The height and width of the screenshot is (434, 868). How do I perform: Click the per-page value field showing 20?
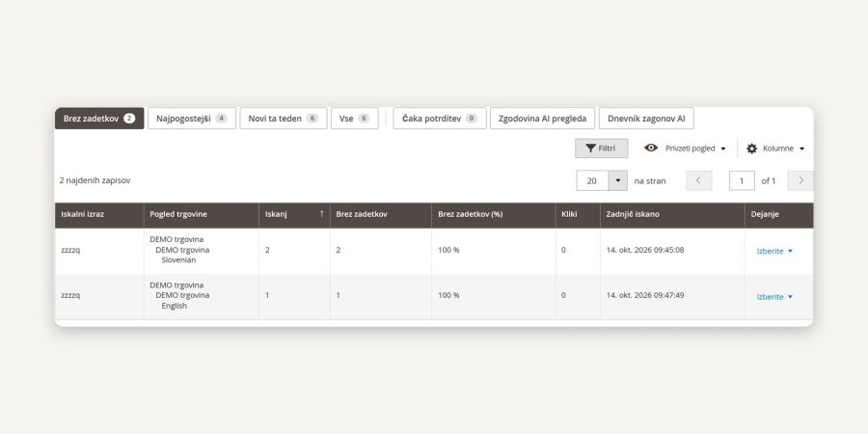tap(592, 180)
